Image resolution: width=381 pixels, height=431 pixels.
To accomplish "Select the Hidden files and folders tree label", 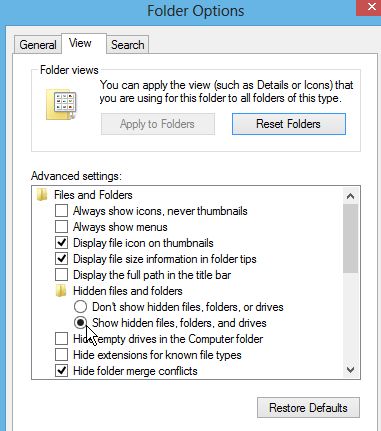I will coord(128,291).
